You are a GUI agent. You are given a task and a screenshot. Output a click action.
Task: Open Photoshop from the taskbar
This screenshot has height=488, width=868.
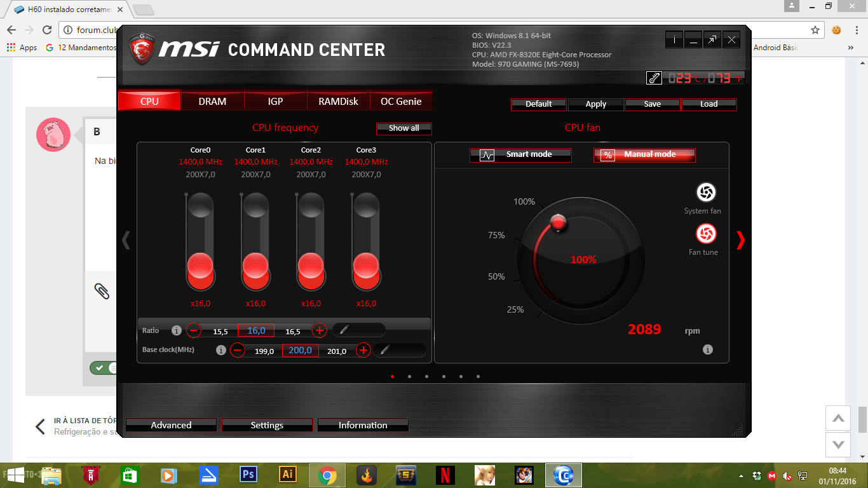[x=248, y=475]
